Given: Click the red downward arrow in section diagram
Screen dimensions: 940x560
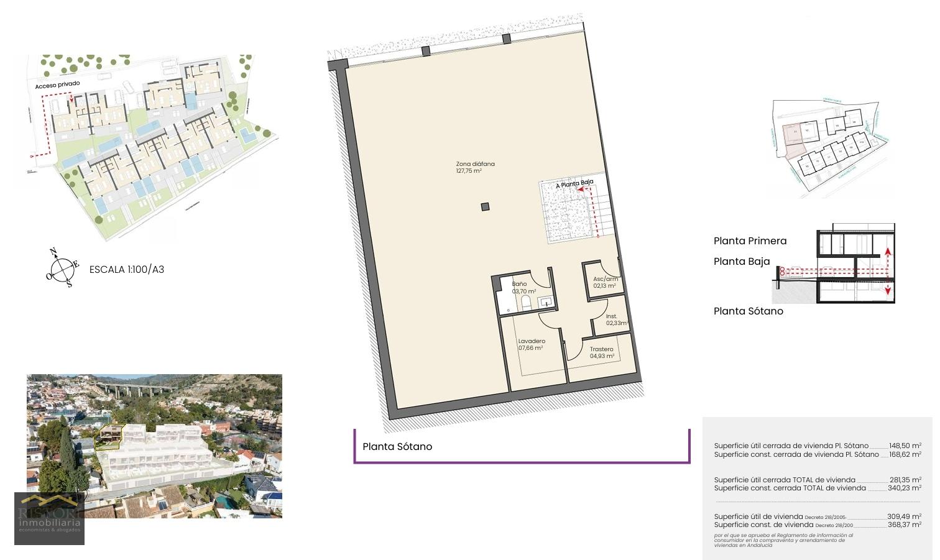Looking at the screenshot, I should click(x=887, y=288).
